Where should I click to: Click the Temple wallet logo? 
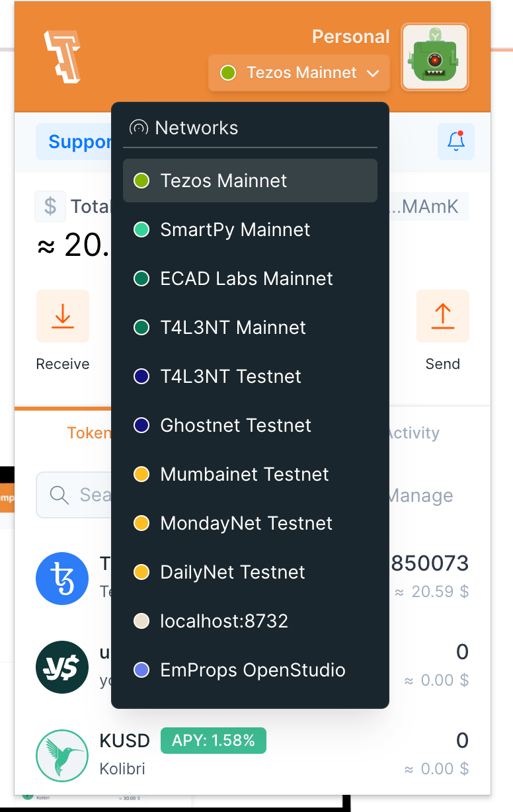click(62, 56)
